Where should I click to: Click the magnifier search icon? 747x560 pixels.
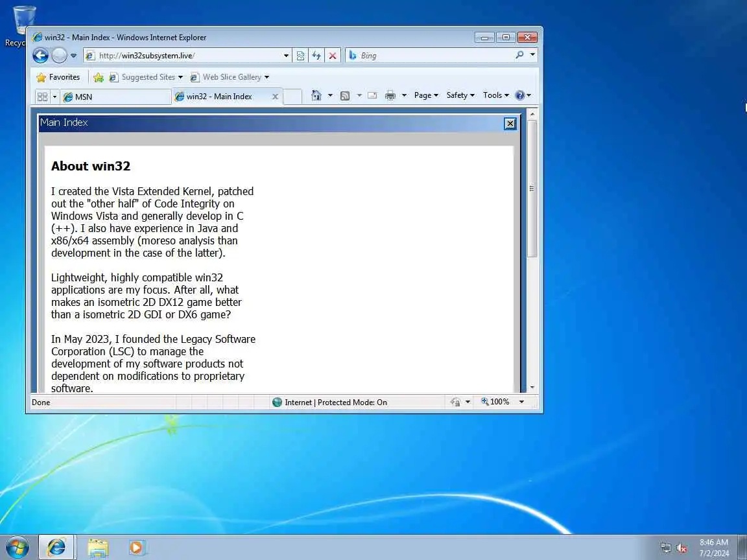click(519, 55)
